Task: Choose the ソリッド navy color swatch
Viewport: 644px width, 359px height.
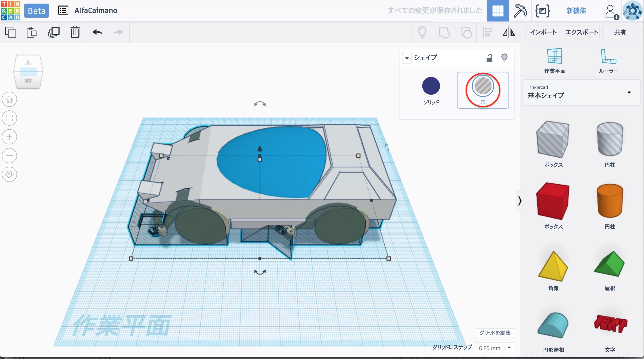Action: pyautogui.click(x=431, y=86)
